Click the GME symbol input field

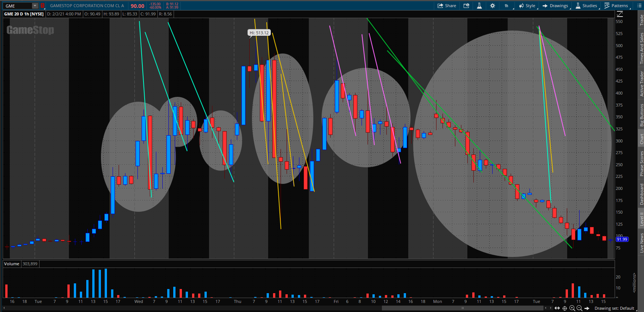(18, 6)
